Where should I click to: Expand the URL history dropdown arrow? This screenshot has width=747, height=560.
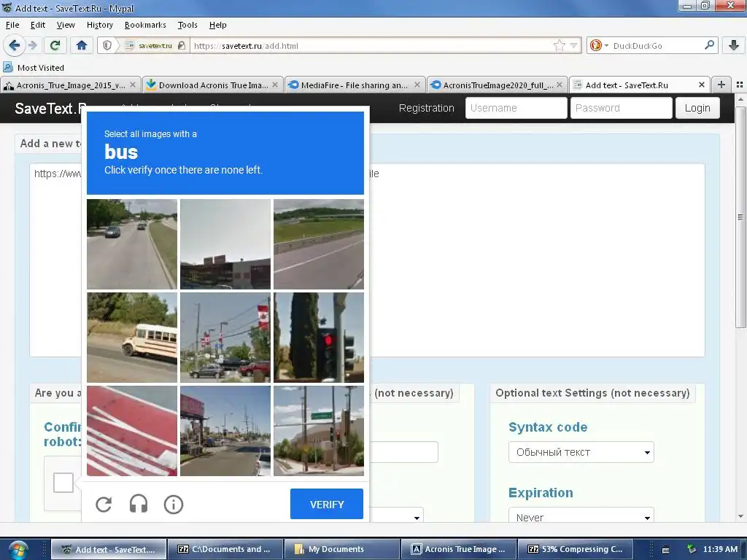[x=574, y=45]
